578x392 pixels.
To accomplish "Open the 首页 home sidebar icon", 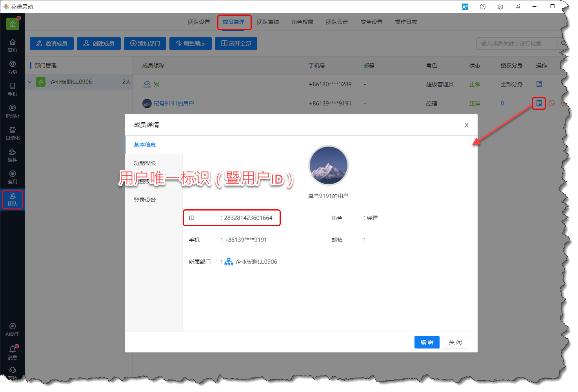I will tap(13, 45).
